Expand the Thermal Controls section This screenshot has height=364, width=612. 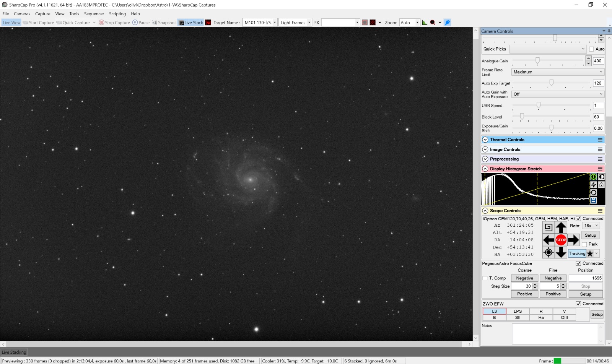(485, 140)
